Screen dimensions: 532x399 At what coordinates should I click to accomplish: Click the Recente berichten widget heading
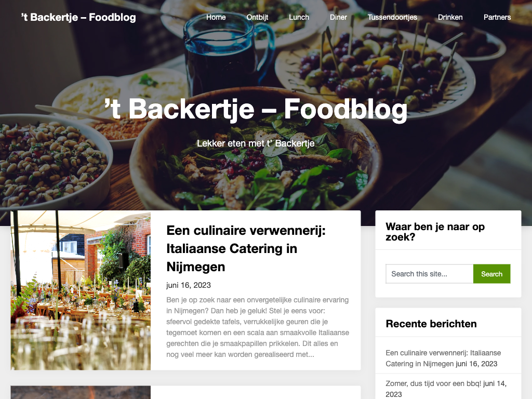click(x=431, y=324)
